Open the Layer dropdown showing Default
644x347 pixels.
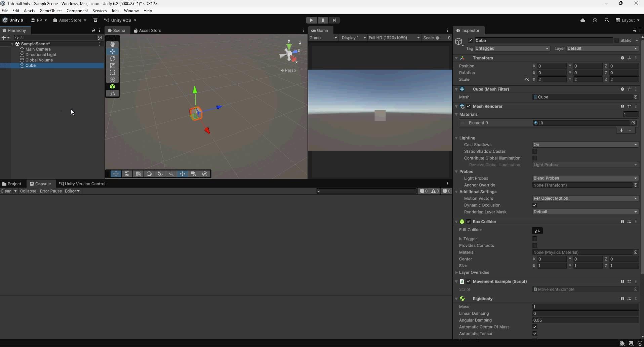click(602, 49)
